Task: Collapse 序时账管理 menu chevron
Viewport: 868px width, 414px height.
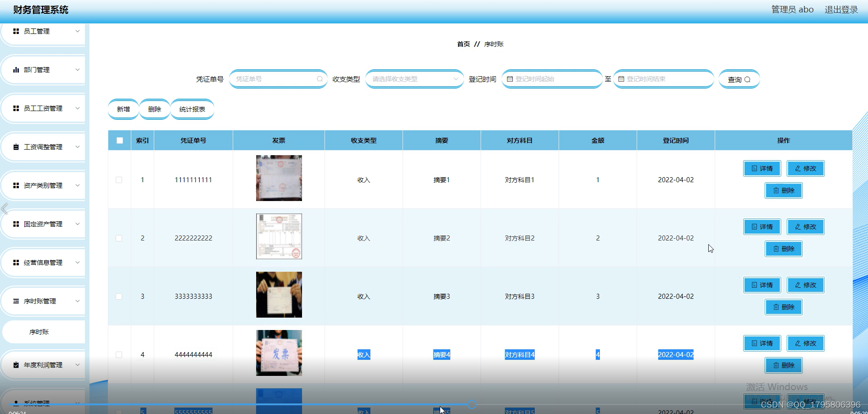Action: pos(78,301)
